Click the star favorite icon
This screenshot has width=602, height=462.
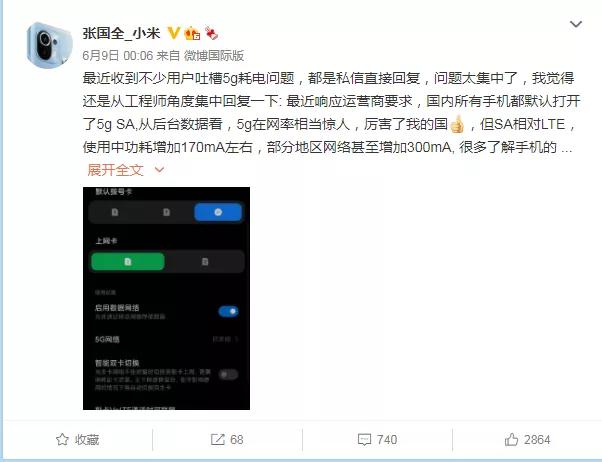click(x=62, y=439)
